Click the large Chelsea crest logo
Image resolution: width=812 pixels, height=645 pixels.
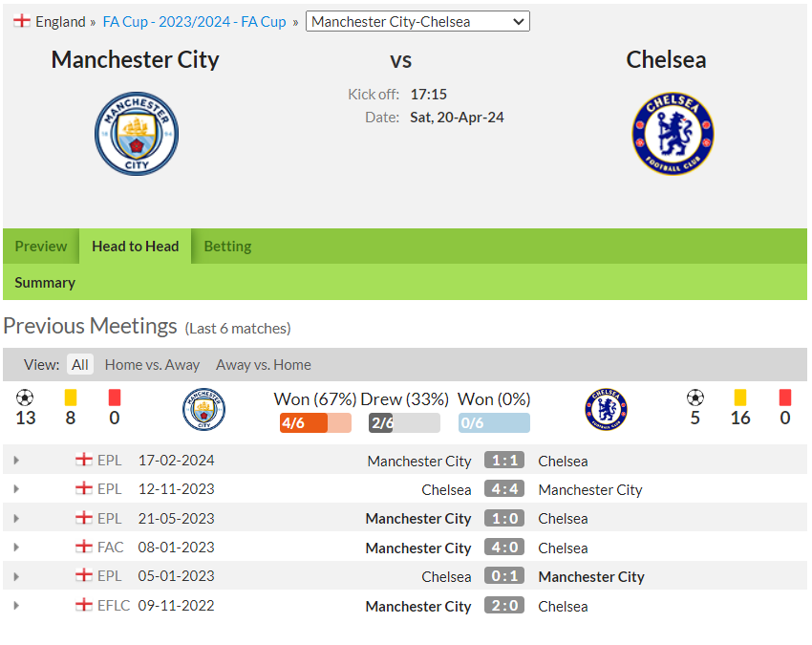tap(673, 134)
